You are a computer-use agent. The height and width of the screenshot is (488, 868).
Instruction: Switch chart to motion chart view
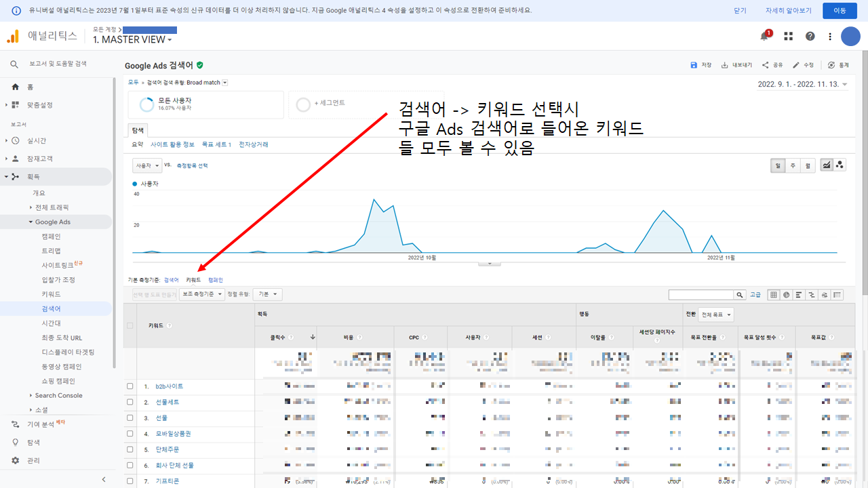pos(840,165)
